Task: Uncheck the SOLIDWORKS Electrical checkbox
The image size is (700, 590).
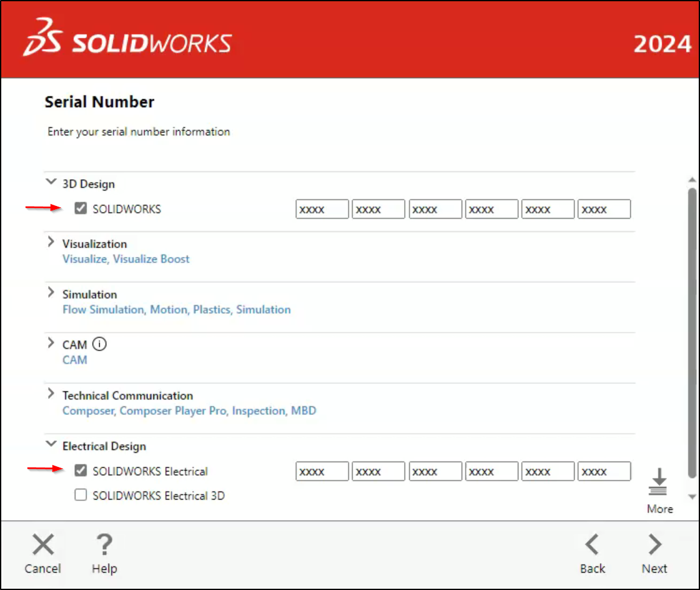Action: point(81,471)
